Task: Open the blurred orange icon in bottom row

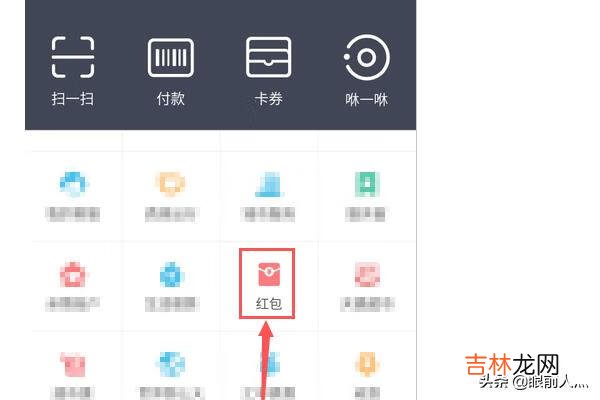Action: click(x=367, y=364)
